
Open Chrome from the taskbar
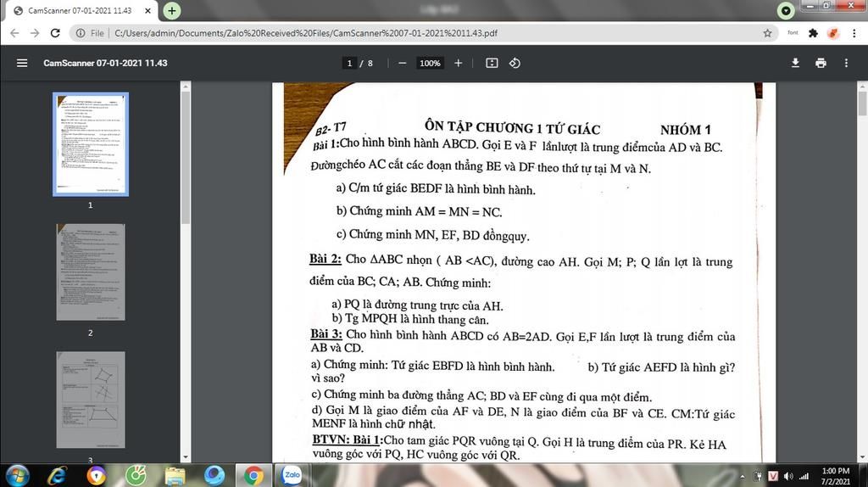point(253,476)
